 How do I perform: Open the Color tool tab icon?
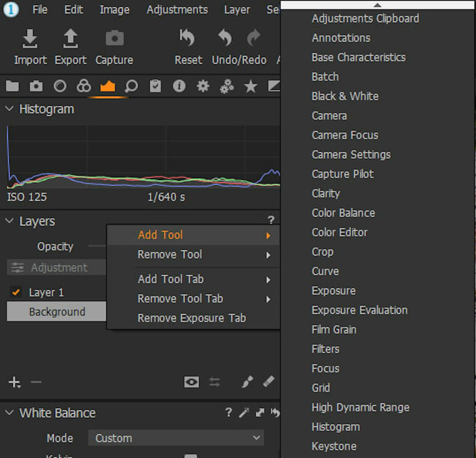84,86
